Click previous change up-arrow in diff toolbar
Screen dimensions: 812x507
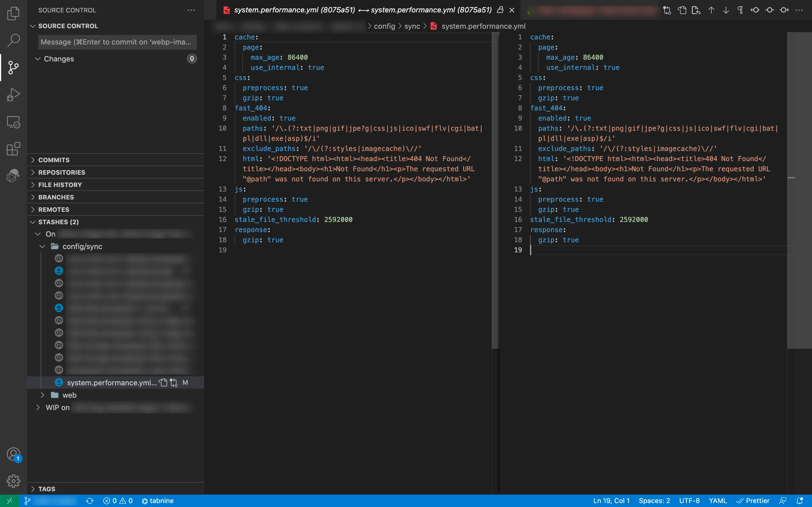(711, 10)
